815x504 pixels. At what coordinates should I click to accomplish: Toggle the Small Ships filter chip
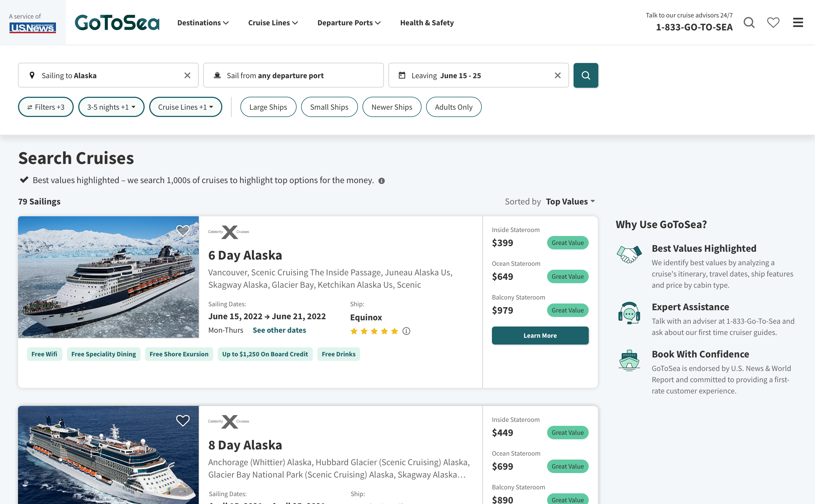tap(329, 107)
